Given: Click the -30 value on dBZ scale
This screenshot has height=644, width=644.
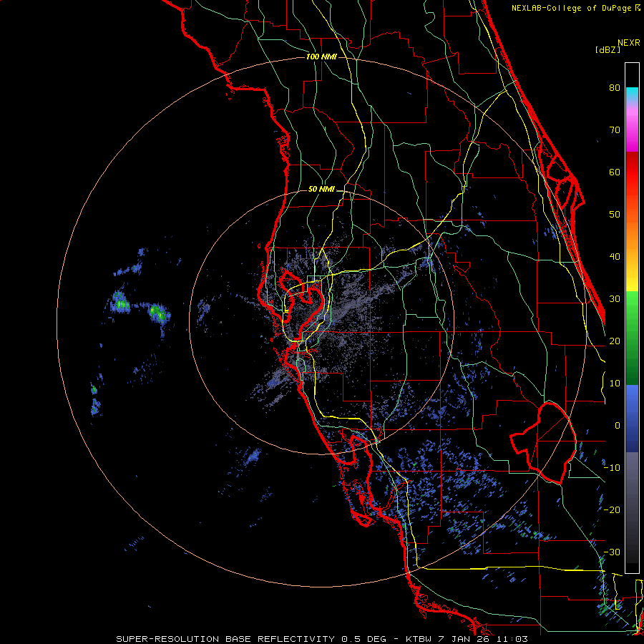Looking at the screenshot, I should click(x=612, y=552).
